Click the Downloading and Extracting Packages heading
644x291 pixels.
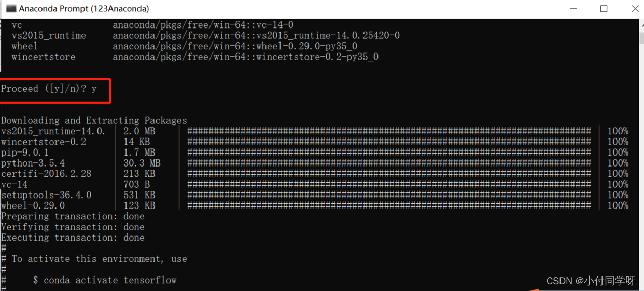tap(94, 120)
